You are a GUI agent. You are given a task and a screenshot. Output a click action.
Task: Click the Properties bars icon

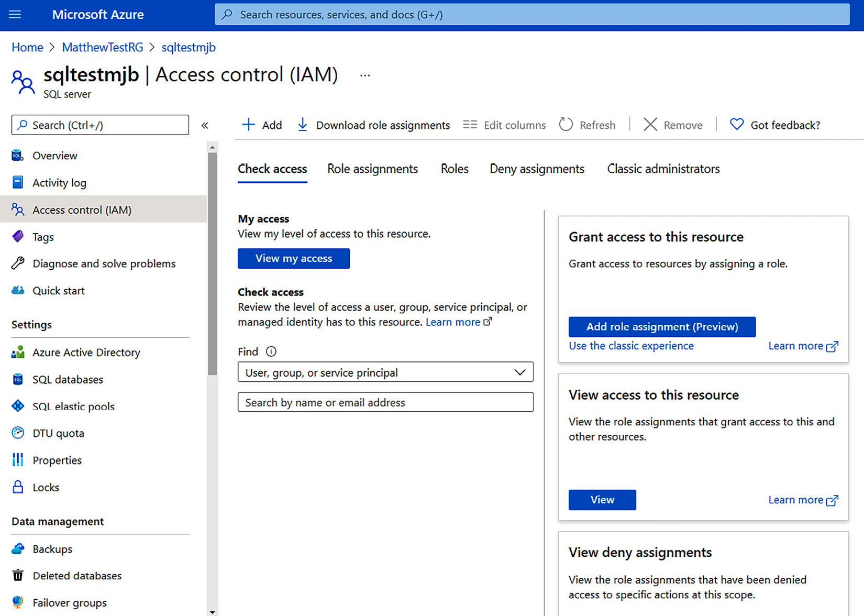17,460
